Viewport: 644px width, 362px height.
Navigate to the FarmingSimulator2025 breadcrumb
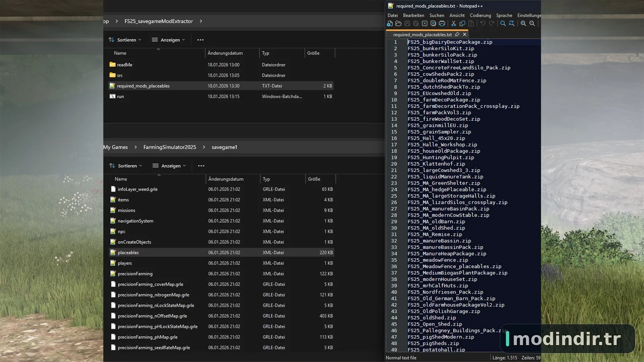pos(170,147)
